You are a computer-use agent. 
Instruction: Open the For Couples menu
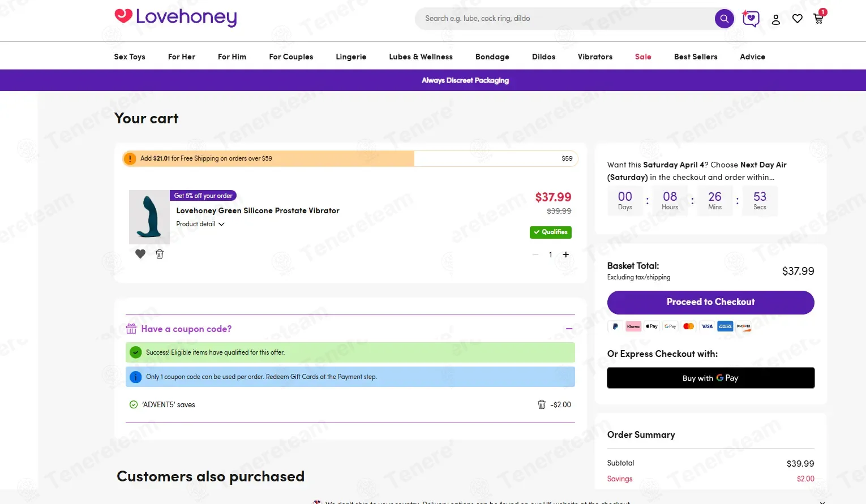pos(291,57)
